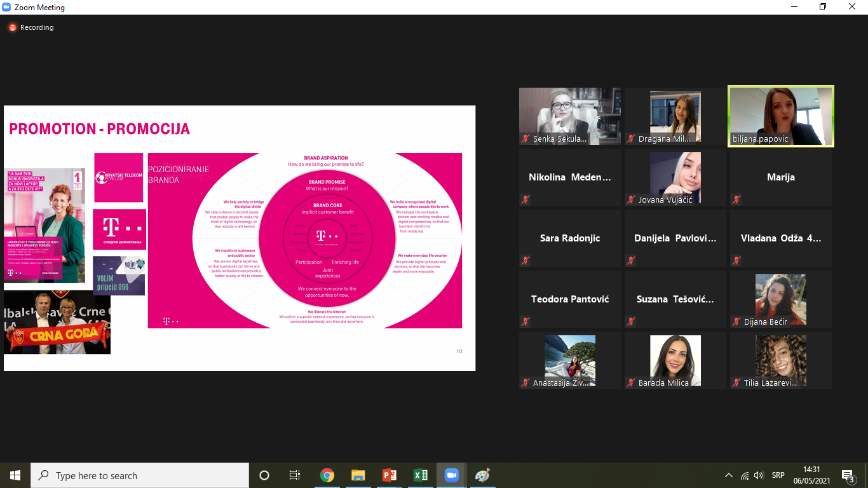The image size is (868, 488).
Task: Click the POZICIONIRANJE BRANDA label
Action: 179,174
